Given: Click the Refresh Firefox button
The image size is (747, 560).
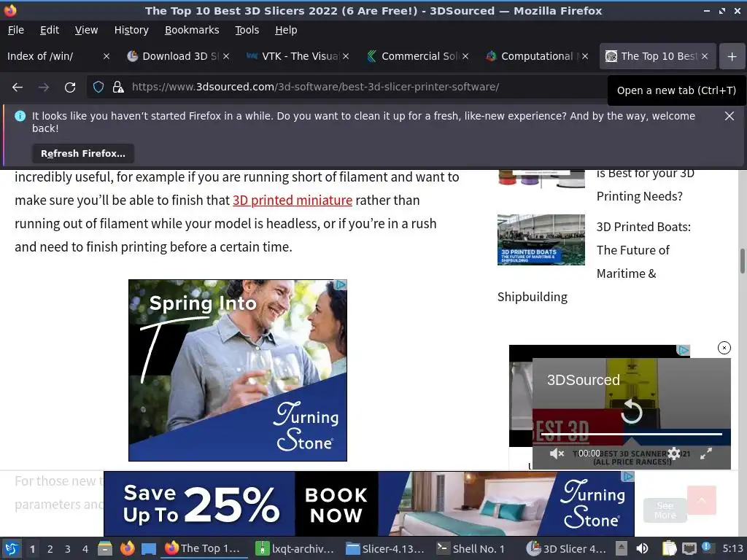Looking at the screenshot, I should [x=83, y=153].
